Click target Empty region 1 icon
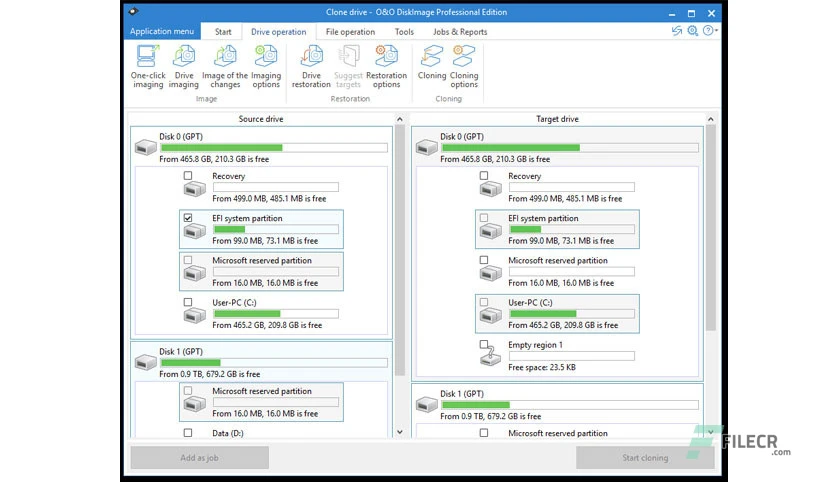Image resolution: width=836 pixels, height=484 pixels. coord(491,357)
